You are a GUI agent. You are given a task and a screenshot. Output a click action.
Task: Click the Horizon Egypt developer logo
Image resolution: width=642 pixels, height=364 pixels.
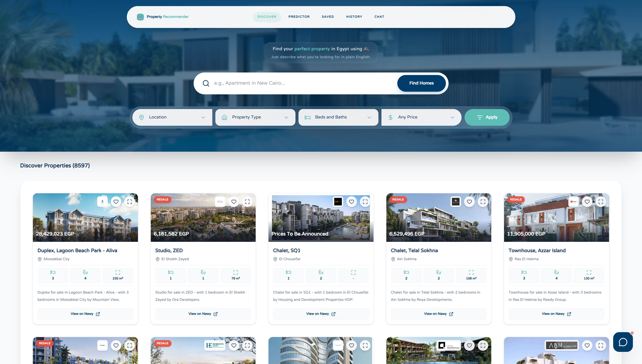pos(215,345)
